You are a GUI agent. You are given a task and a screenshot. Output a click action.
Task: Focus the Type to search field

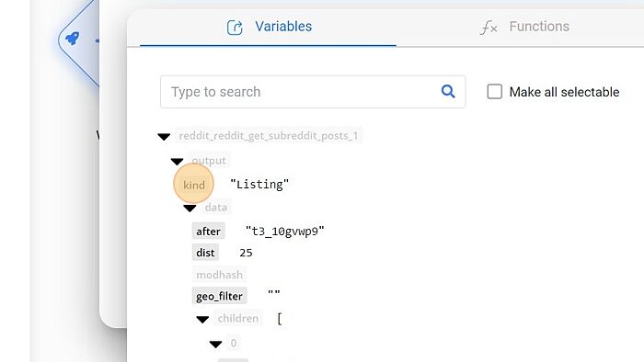click(x=313, y=92)
